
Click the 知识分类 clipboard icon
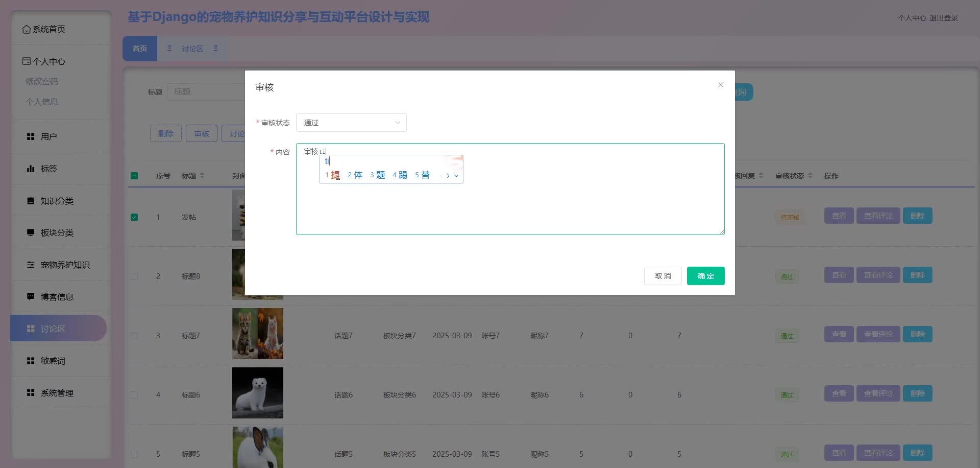tap(31, 201)
